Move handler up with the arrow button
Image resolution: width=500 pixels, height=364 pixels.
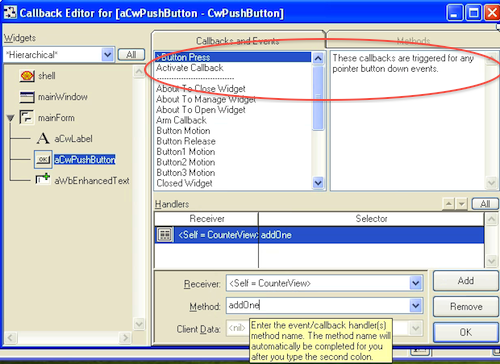pyautogui.click(x=449, y=204)
